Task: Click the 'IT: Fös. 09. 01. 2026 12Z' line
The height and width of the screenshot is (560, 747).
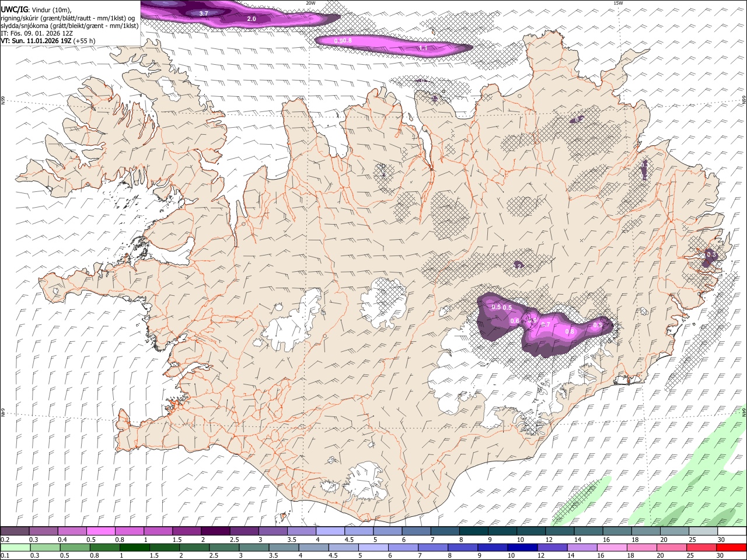Action: (37, 33)
